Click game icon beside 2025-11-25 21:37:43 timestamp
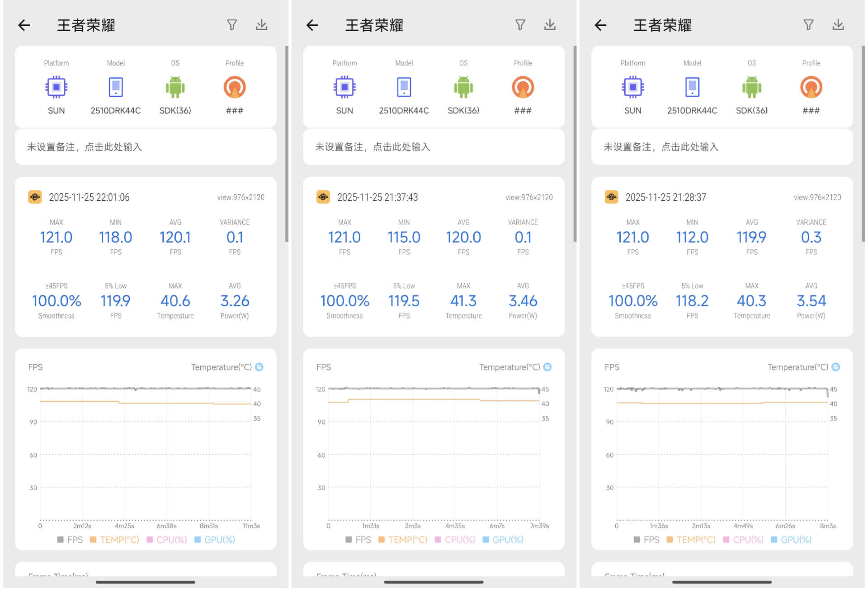This screenshot has width=868, height=591. 323,197
